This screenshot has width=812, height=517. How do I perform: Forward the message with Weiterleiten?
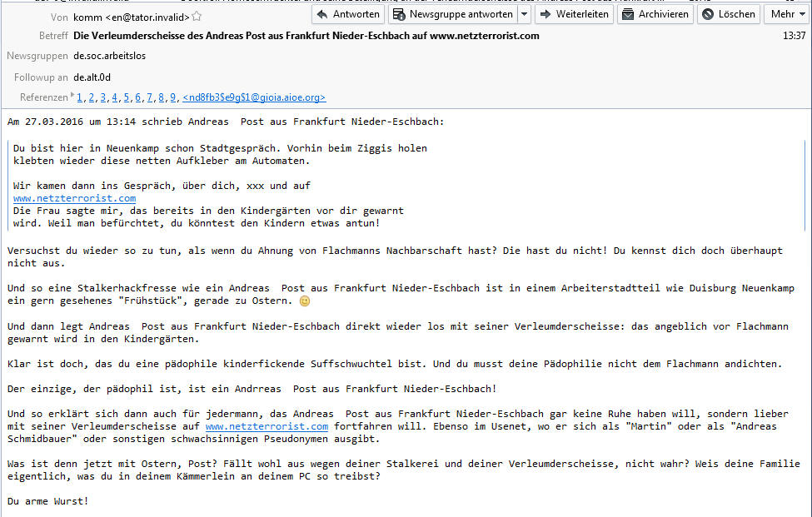pyautogui.click(x=575, y=14)
